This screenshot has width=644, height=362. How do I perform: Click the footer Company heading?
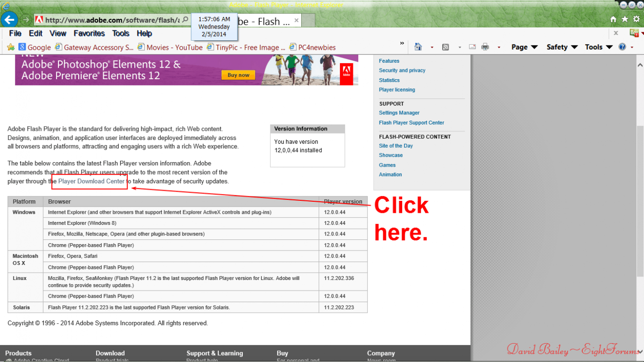pos(381,353)
